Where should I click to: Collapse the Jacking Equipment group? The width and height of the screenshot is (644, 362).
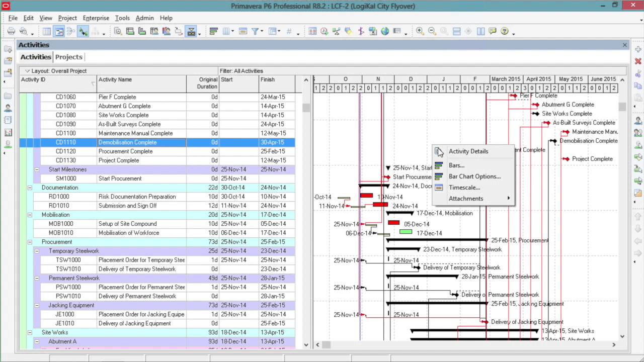tap(37, 305)
